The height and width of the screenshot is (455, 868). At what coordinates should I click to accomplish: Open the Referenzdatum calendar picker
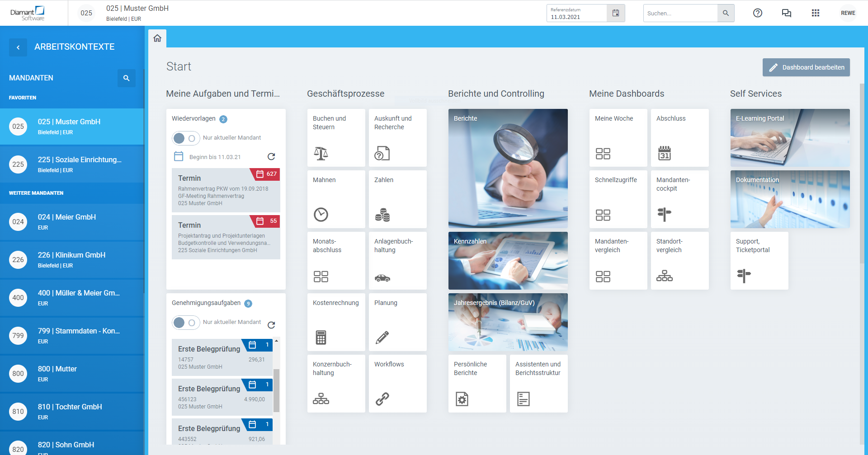pyautogui.click(x=616, y=13)
